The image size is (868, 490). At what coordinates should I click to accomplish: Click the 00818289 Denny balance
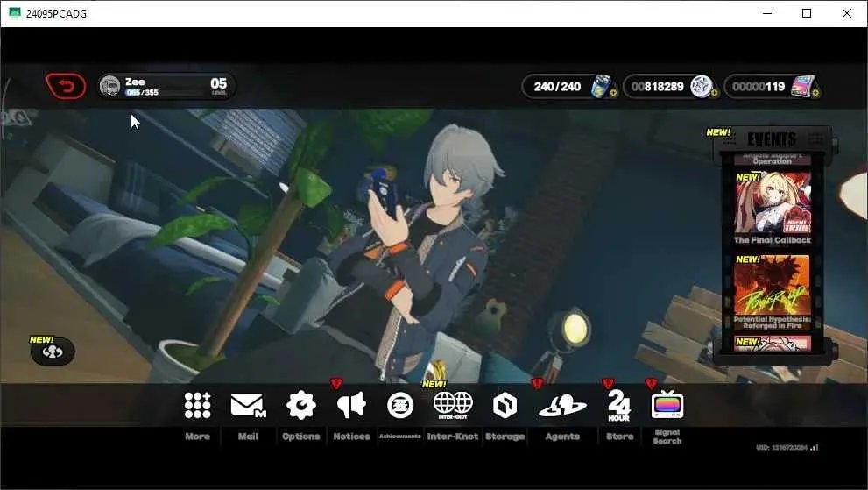658,87
